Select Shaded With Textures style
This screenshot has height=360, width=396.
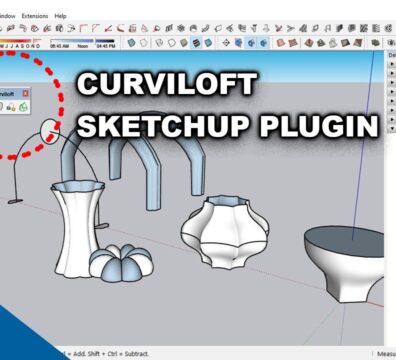click(196, 43)
